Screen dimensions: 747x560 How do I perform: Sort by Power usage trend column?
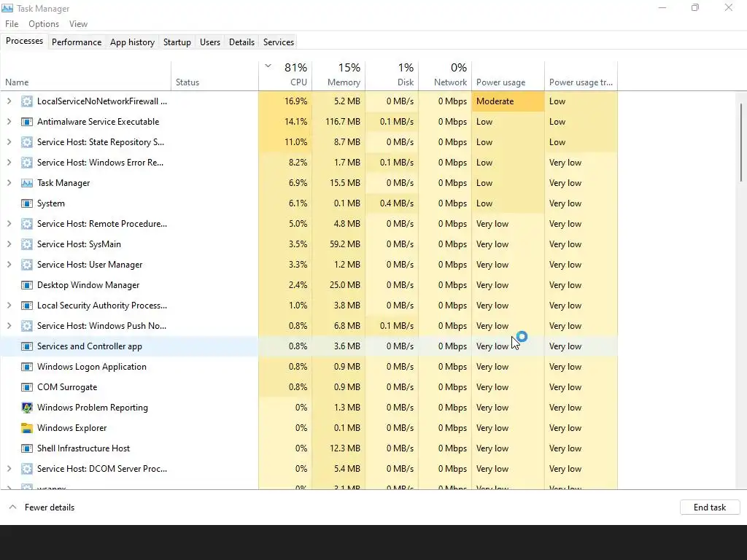[581, 75]
